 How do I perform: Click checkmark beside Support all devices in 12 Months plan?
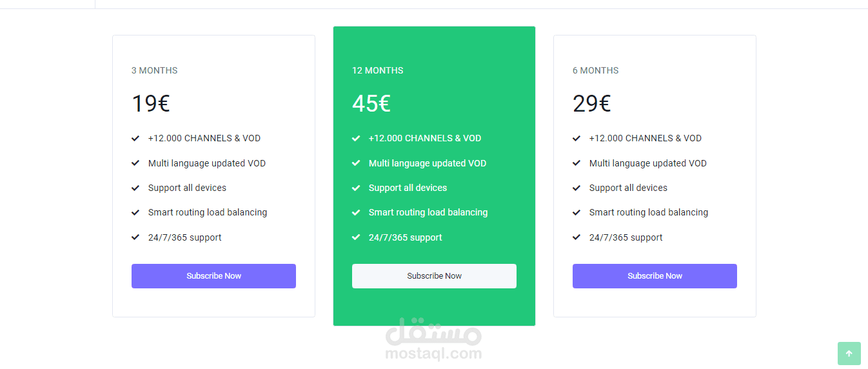point(356,188)
